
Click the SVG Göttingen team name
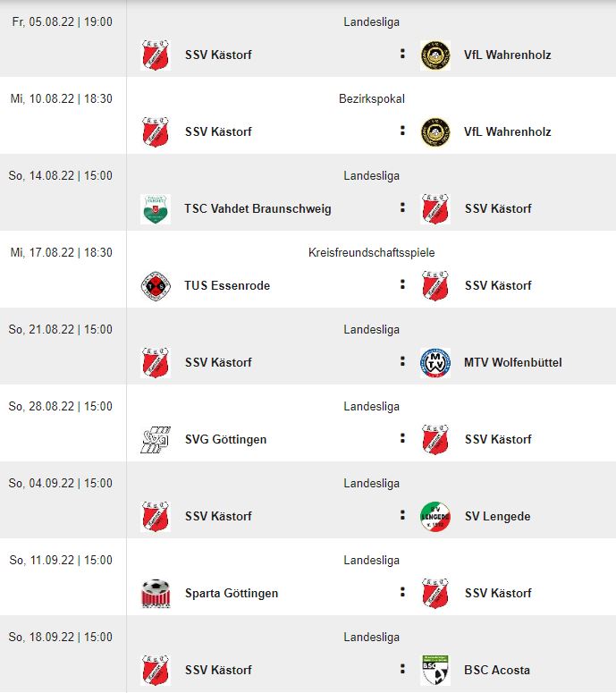[x=226, y=439]
